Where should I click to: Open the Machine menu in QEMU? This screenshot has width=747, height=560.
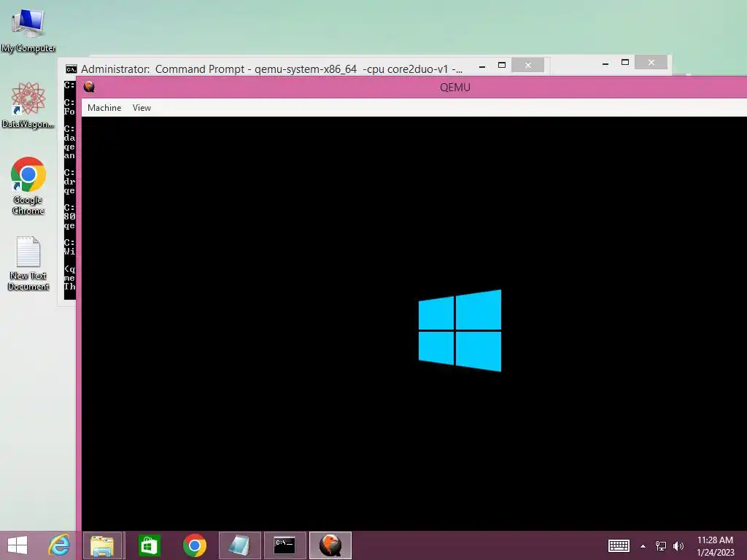(104, 108)
